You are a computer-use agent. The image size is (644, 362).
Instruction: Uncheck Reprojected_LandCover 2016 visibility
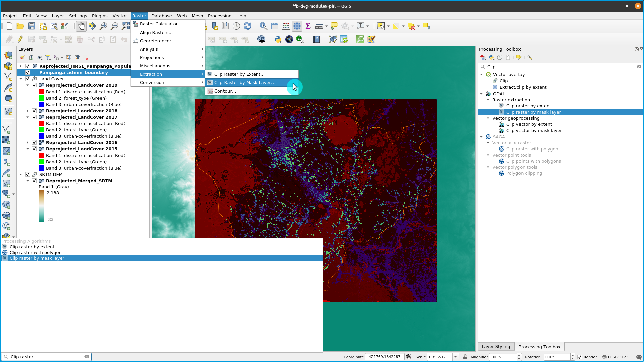(34, 142)
